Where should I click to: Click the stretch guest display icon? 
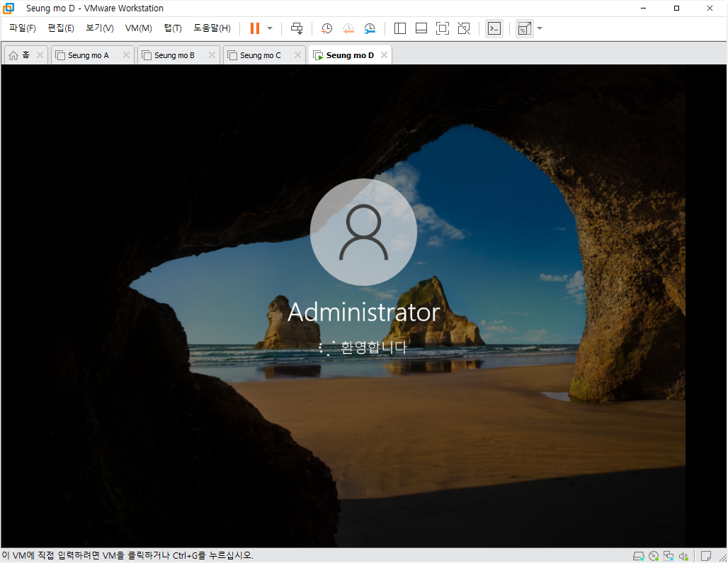(x=524, y=28)
